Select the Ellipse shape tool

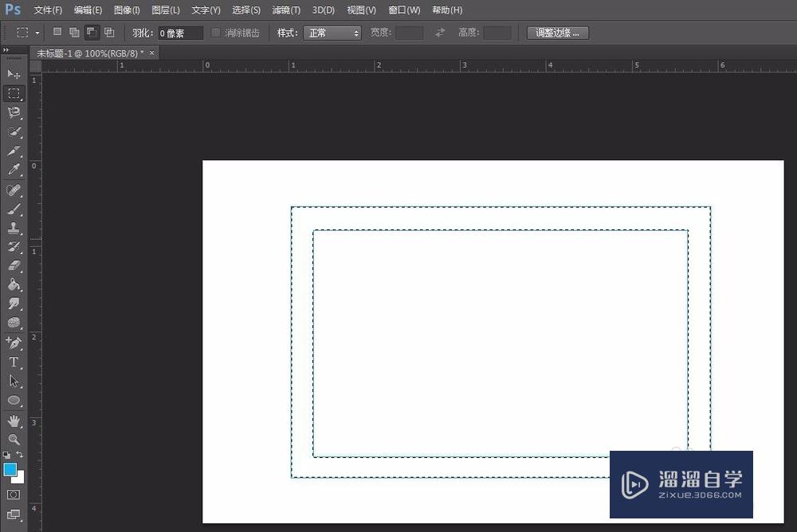click(x=14, y=401)
